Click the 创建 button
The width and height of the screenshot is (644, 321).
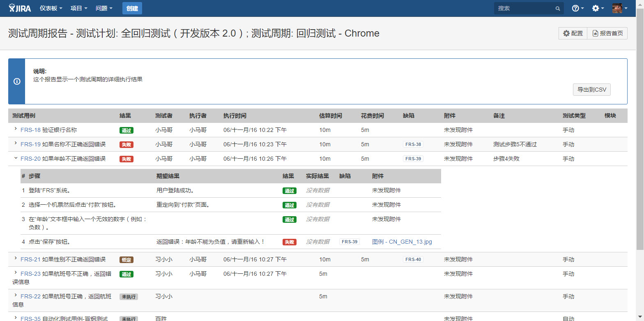(x=132, y=8)
